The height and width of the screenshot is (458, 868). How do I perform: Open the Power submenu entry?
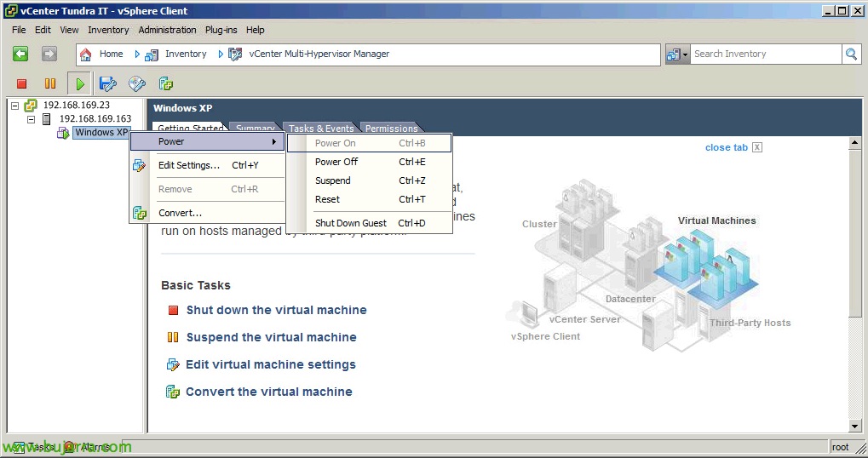[208, 141]
